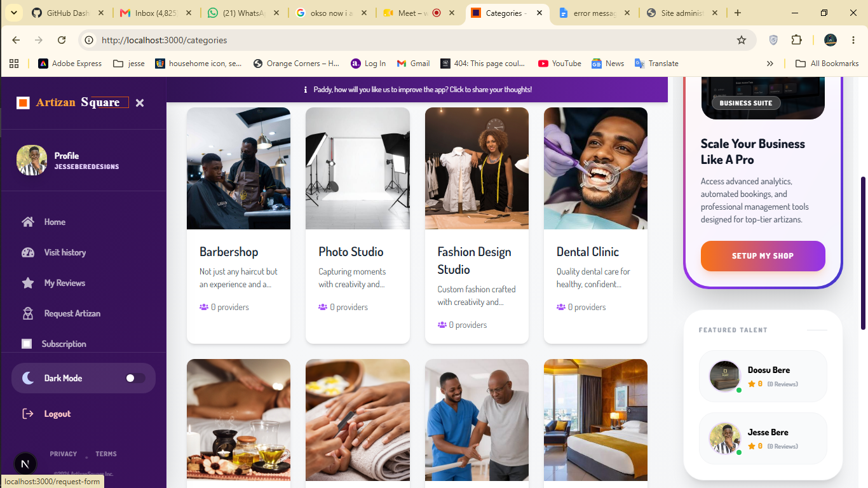Switch to the GitHub Dashboard tab

(x=69, y=13)
